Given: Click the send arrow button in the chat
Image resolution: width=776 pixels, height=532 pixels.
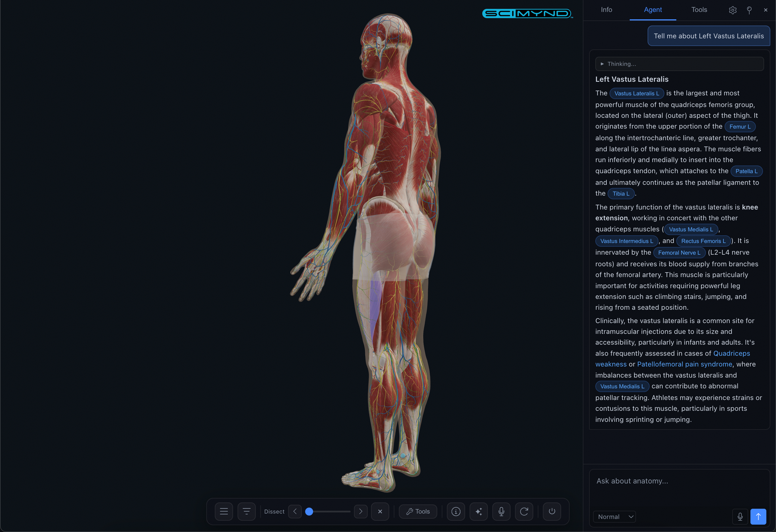Looking at the screenshot, I should [758, 517].
